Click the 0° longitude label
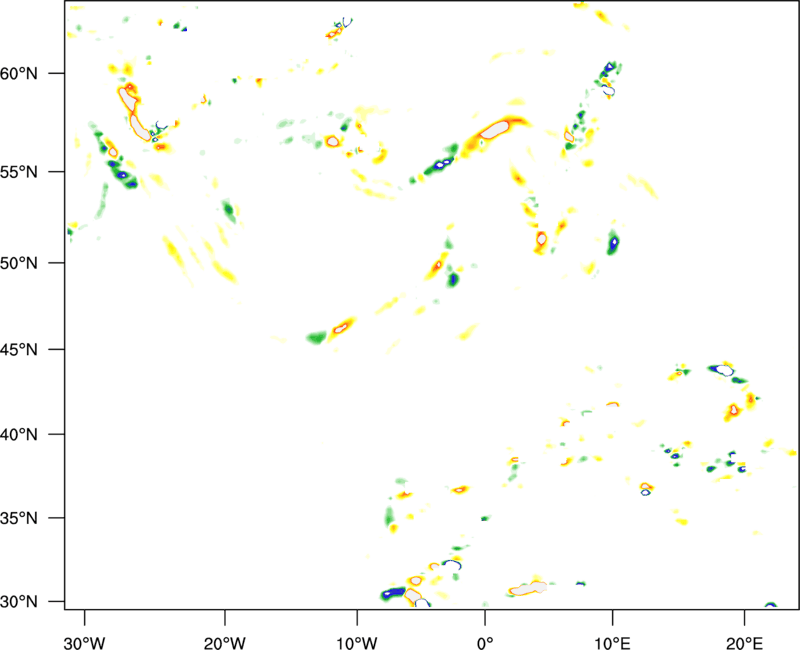The height and width of the screenshot is (650, 800). tap(485, 640)
